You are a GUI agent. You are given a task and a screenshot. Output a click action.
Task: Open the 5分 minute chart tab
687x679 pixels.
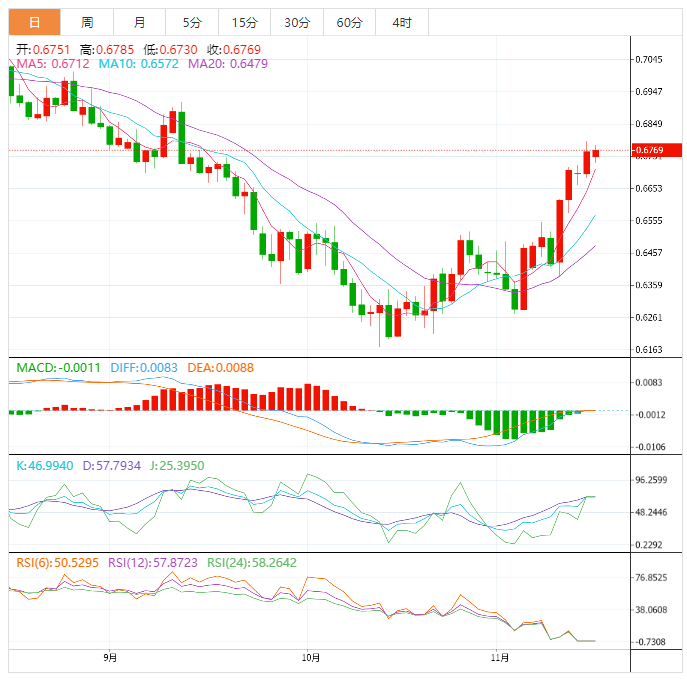192,22
